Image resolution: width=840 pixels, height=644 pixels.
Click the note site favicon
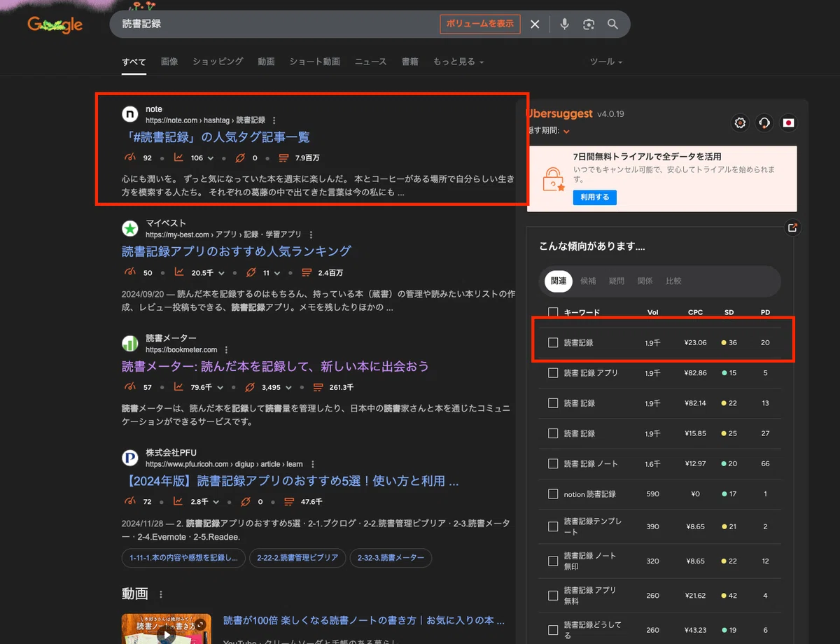click(130, 114)
